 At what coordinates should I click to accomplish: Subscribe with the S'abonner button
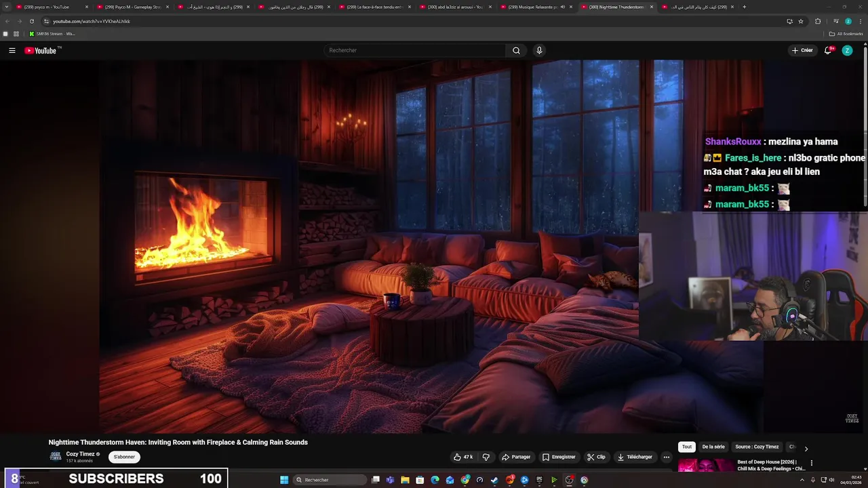[124, 457]
